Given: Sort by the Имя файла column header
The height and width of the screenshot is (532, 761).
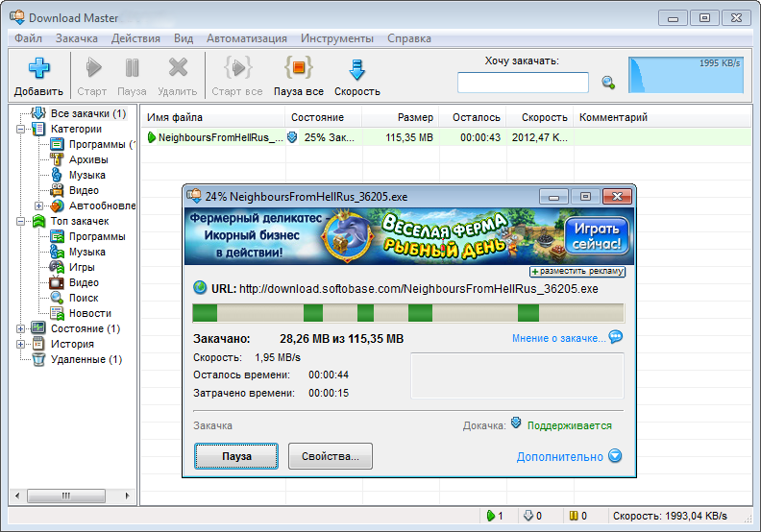Looking at the screenshot, I should click(x=212, y=117).
